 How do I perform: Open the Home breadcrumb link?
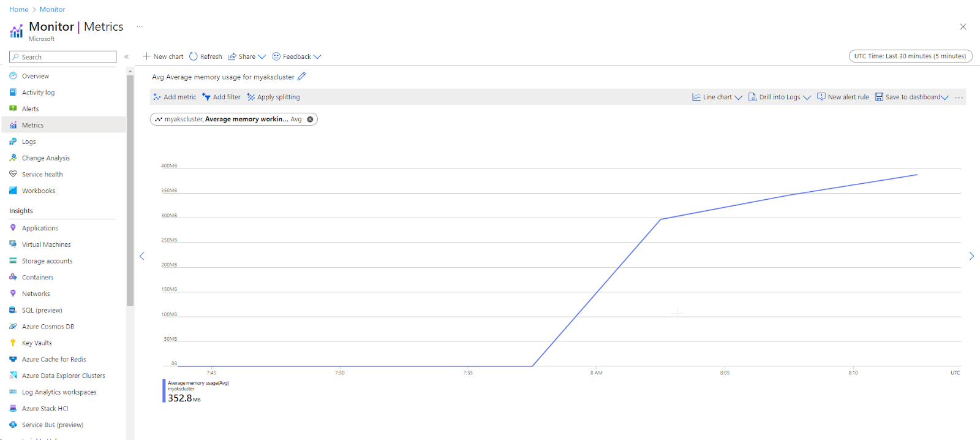tap(18, 9)
